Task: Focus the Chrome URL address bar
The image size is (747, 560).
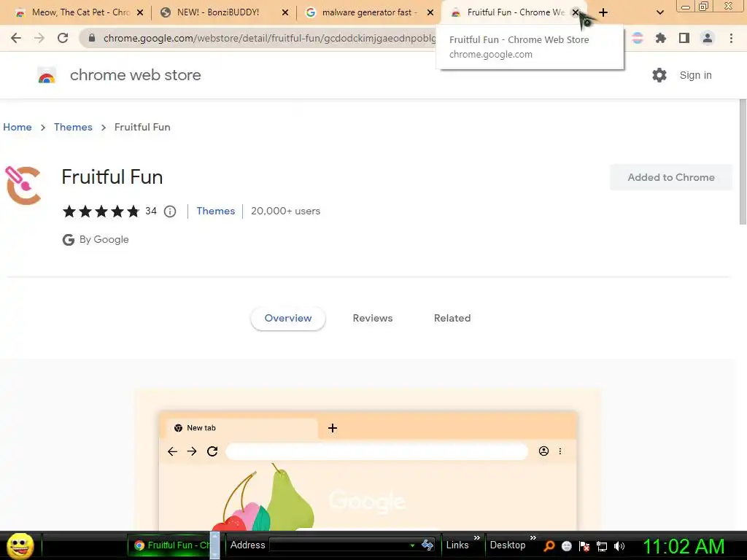Action: click(269, 38)
